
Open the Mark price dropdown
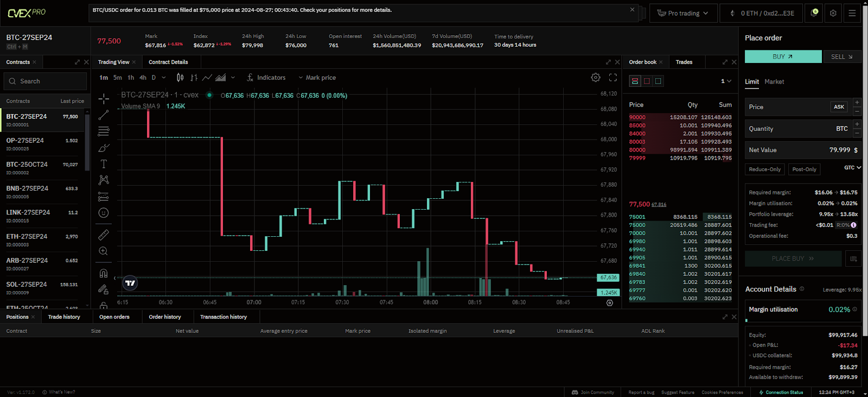[x=317, y=78]
